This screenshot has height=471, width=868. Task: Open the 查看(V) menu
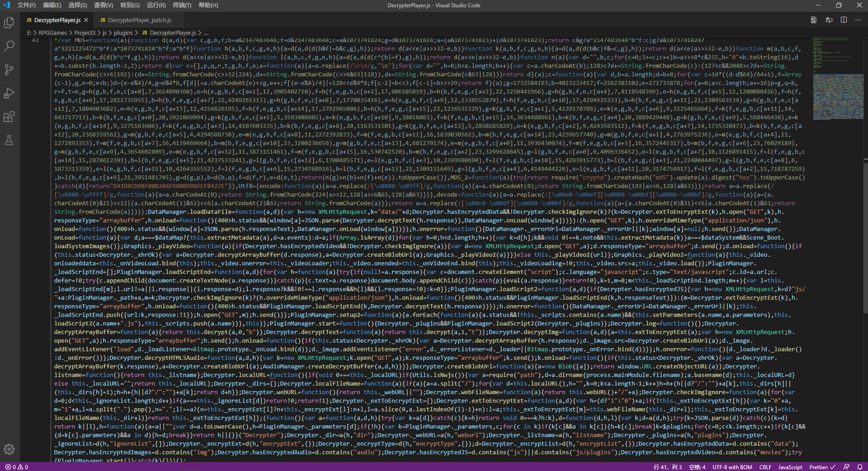(104, 5)
